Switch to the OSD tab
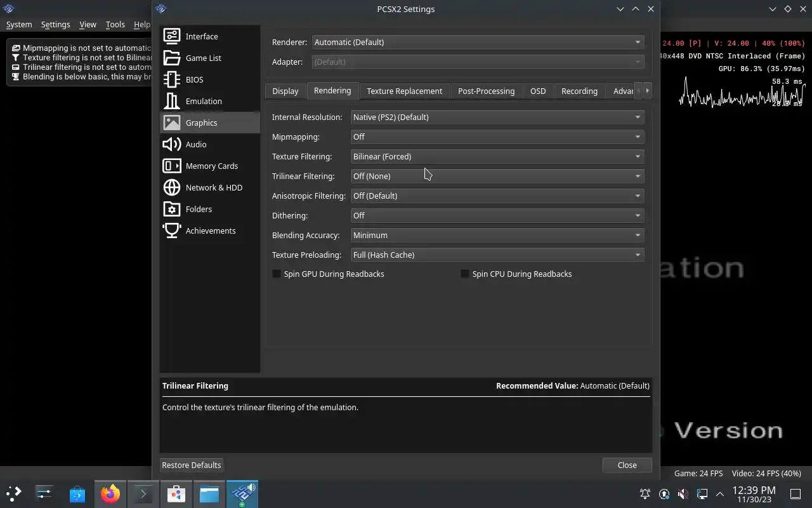812x508 pixels. (538, 91)
